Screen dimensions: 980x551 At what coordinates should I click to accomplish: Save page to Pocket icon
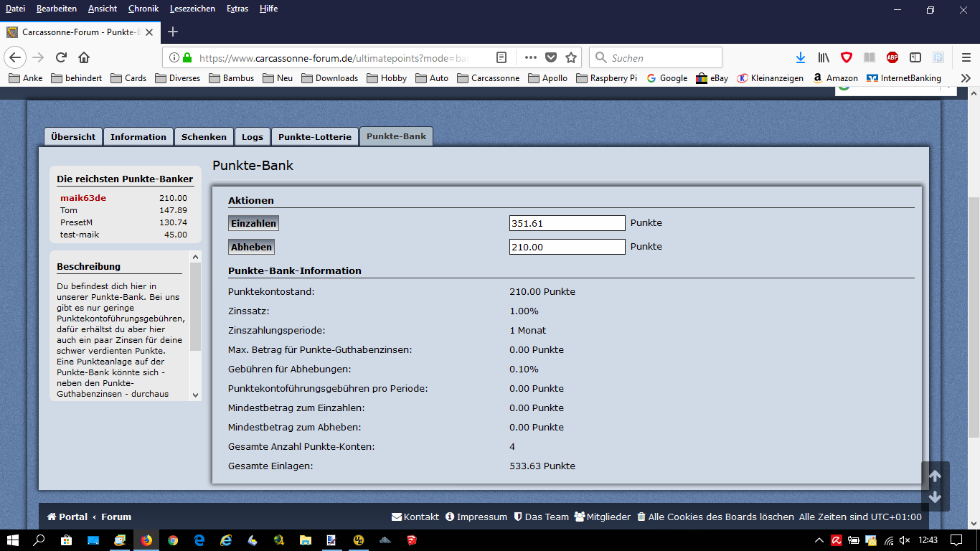click(551, 57)
